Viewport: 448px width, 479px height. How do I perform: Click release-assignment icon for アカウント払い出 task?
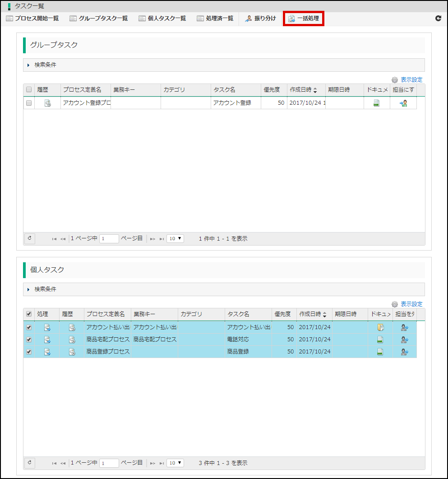pyautogui.click(x=404, y=327)
